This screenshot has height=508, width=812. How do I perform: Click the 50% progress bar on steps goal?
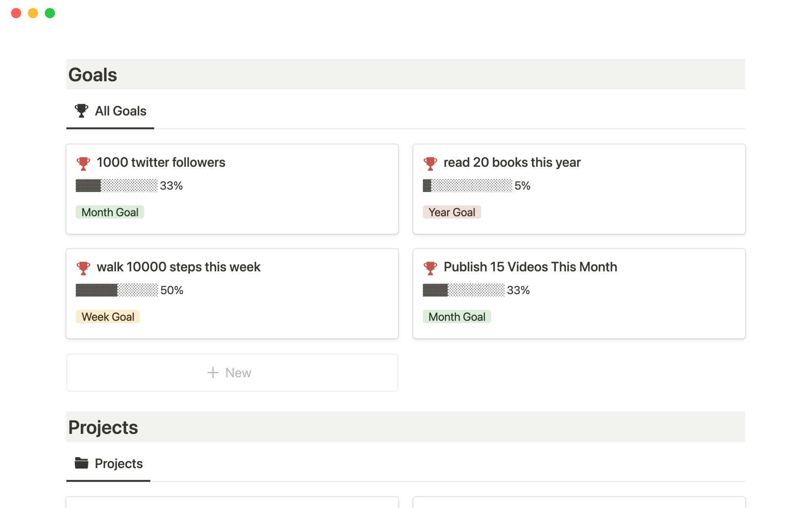point(117,290)
